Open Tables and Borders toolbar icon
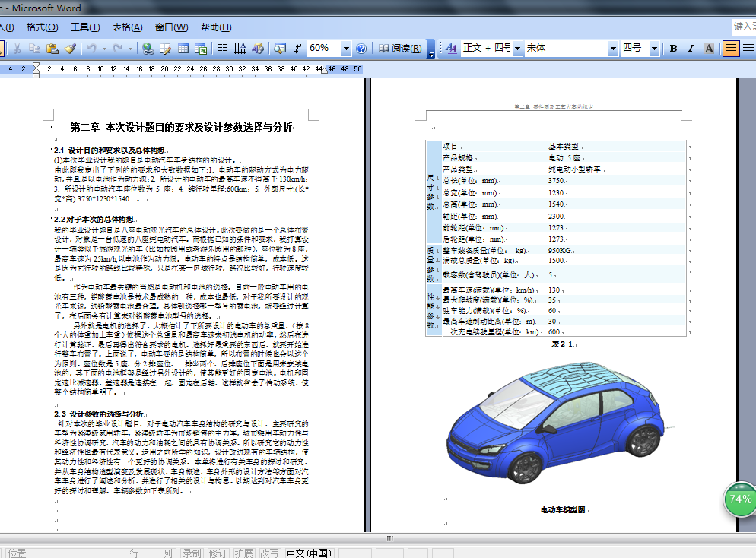The height and width of the screenshot is (558, 756). pyautogui.click(x=165, y=48)
